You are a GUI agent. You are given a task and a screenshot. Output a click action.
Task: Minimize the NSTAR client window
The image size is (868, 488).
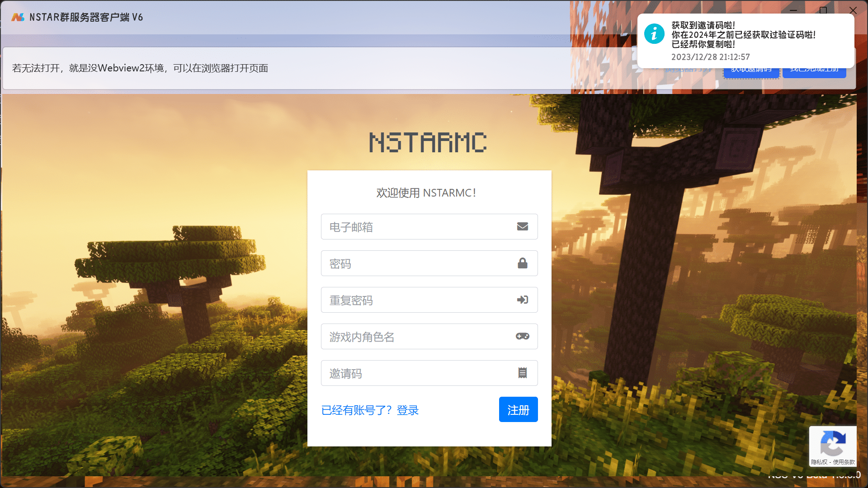click(793, 10)
